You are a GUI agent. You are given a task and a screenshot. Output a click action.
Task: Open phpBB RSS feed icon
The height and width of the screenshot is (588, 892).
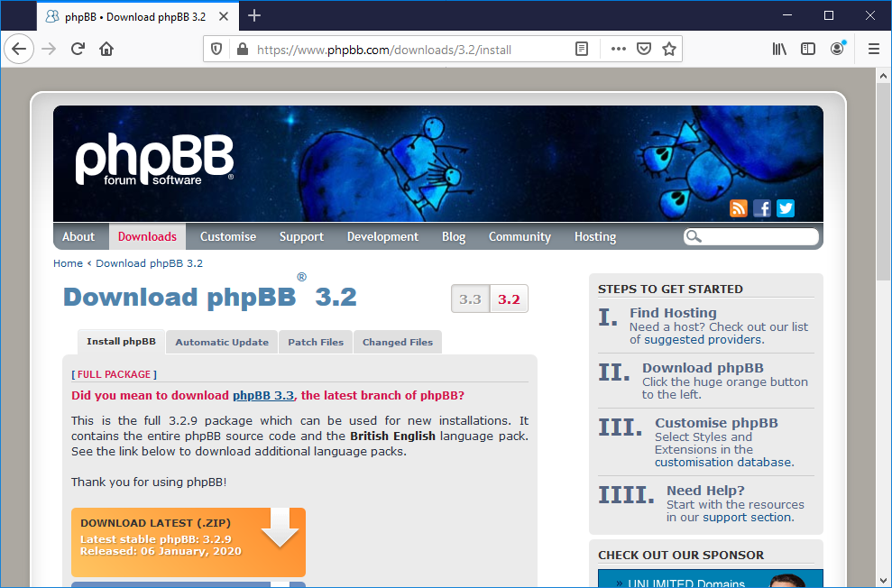(739, 208)
